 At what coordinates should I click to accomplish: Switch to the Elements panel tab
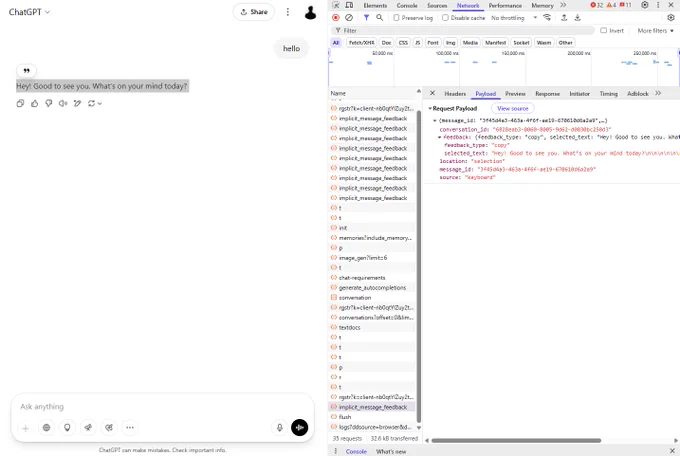(x=375, y=6)
